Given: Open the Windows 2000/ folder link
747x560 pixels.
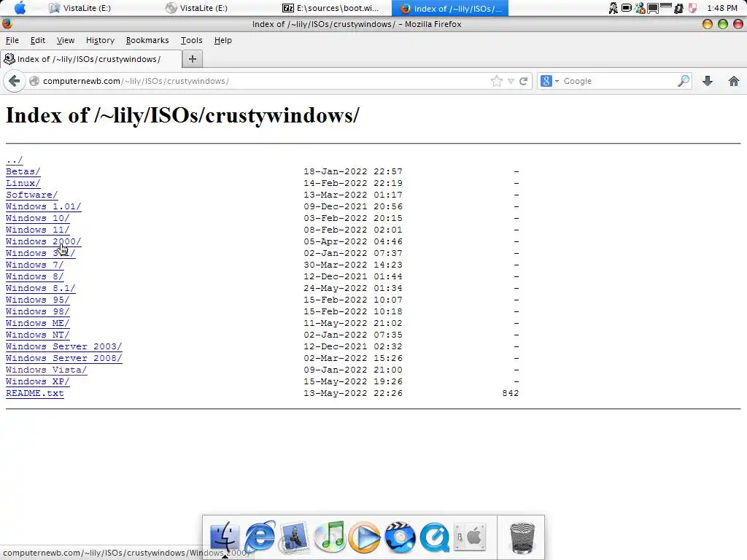Looking at the screenshot, I should coord(43,241).
